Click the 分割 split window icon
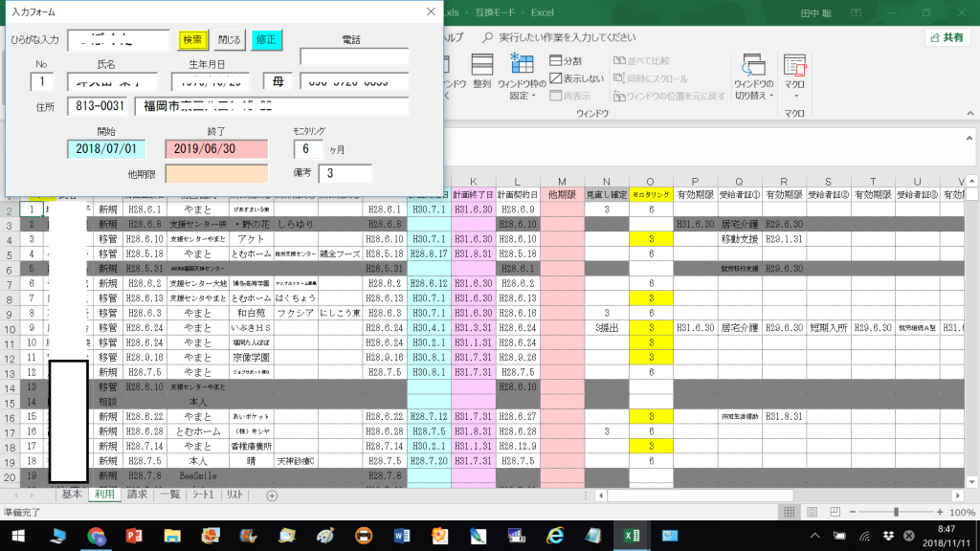This screenshot has height=551, width=980. (567, 61)
